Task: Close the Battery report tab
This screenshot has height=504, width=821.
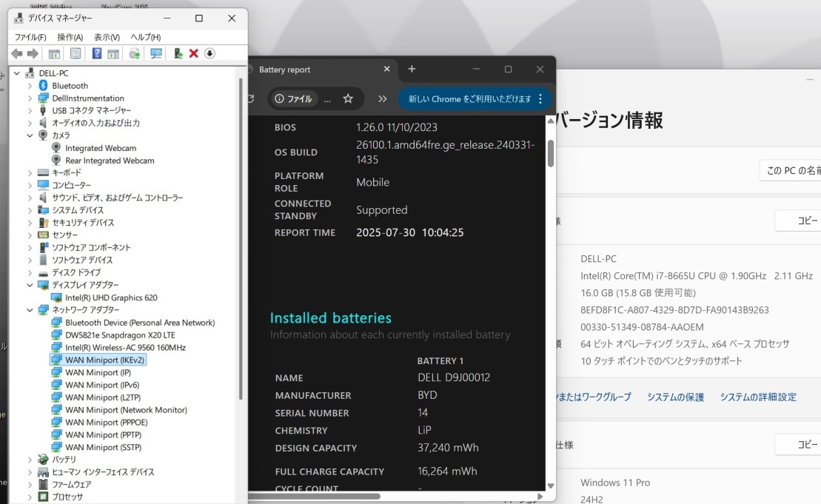Action: (387, 69)
